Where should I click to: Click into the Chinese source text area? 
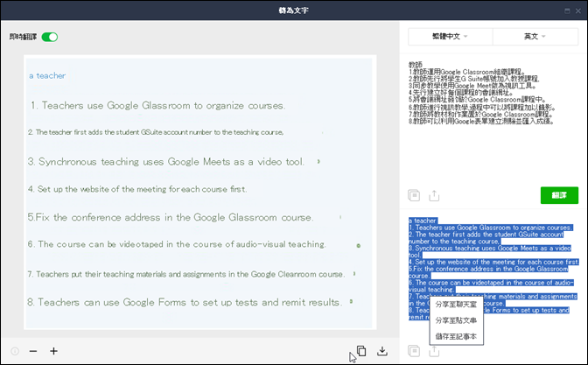(x=493, y=120)
